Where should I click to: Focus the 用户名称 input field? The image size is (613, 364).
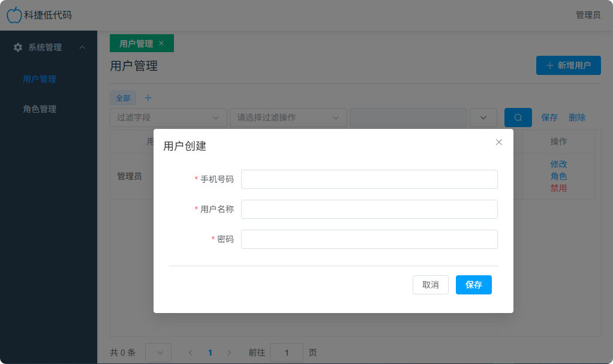click(369, 209)
